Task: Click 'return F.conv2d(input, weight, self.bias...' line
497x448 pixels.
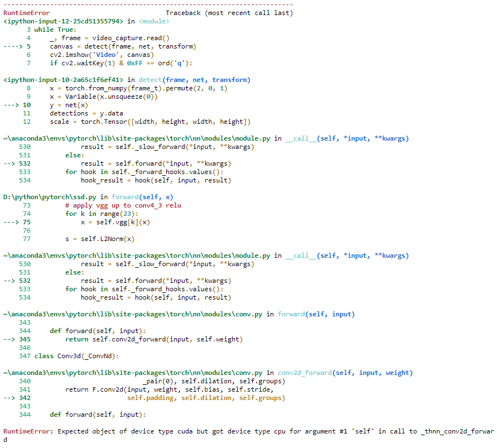Action: tap(170, 389)
